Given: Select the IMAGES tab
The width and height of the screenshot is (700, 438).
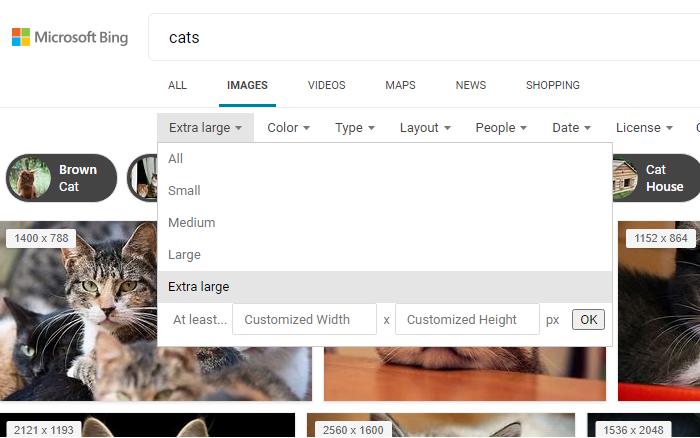Looking at the screenshot, I should pos(247,85).
